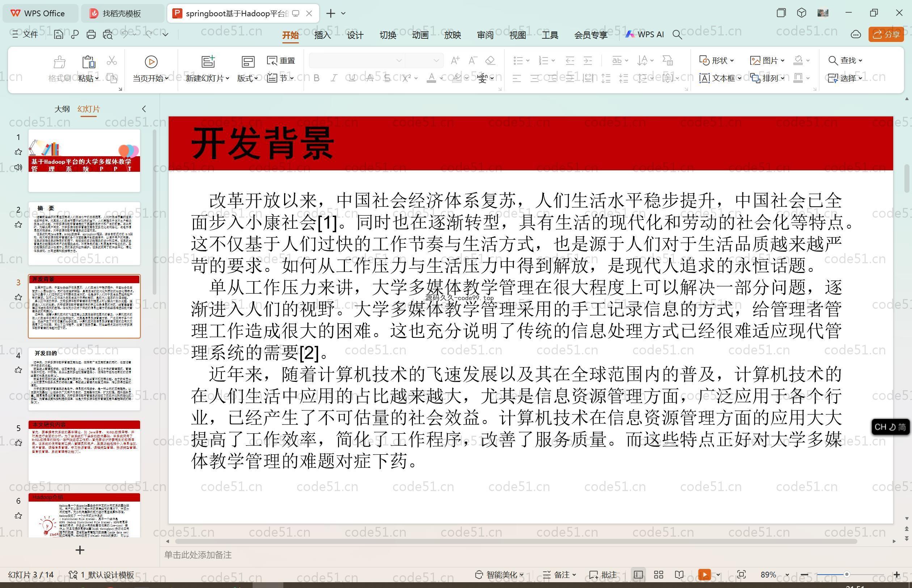This screenshot has width=912, height=588.
Task: Toggle text shadow S button
Action: (387, 78)
